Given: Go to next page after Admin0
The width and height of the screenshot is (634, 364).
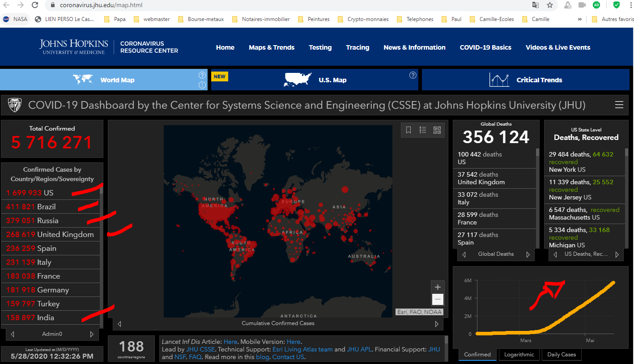Looking at the screenshot, I should 92,334.
